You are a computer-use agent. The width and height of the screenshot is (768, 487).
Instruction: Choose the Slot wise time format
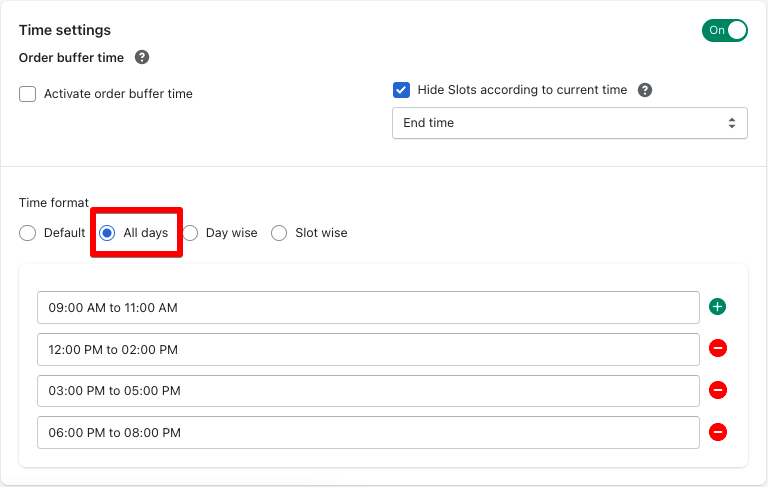[x=279, y=233]
